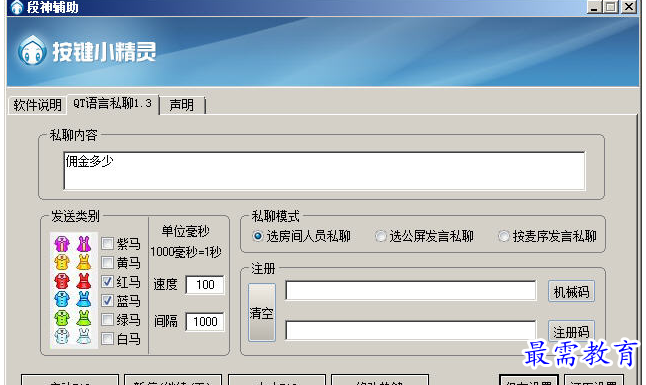This screenshot has width=646, height=385.
Task: Tick the 白马 checkbox
Action: 107,338
